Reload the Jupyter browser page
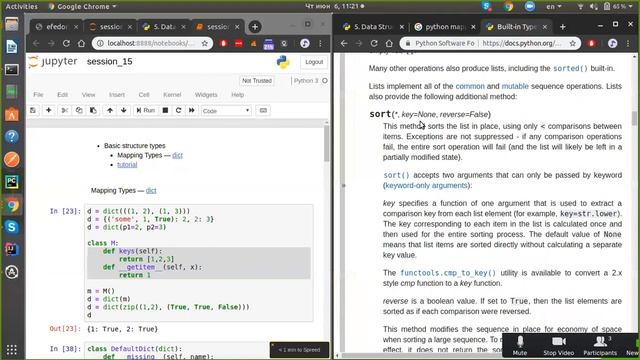The width and height of the screenshot is (640, 360). 66,43
